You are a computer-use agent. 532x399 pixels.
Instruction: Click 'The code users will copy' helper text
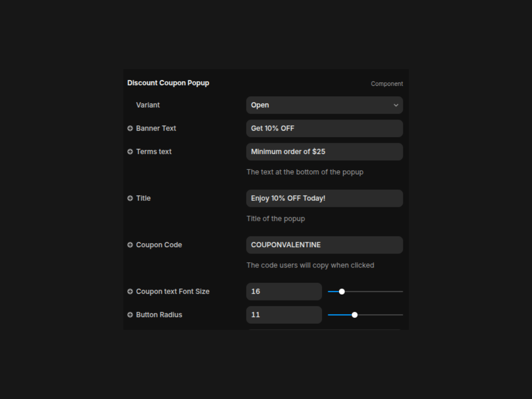coord(310,265)
